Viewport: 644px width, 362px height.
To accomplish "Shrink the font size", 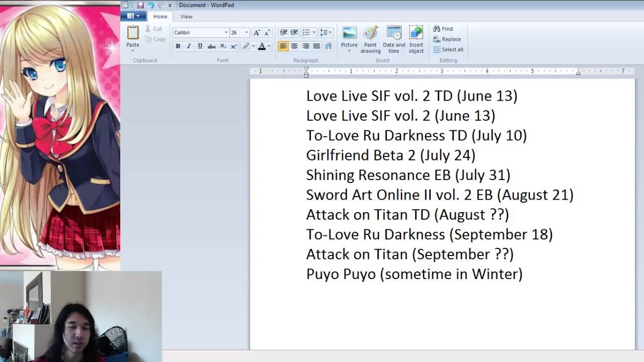I will (267, 32).
